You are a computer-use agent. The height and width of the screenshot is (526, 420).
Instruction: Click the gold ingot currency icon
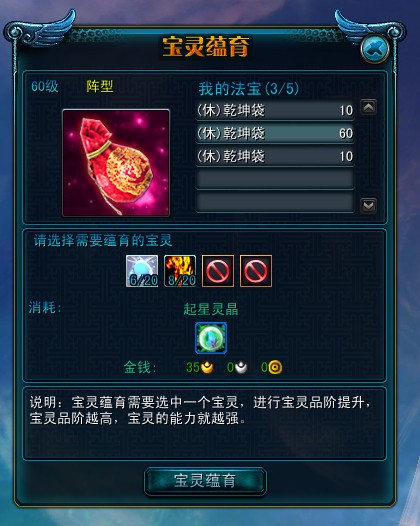point(207,367)
